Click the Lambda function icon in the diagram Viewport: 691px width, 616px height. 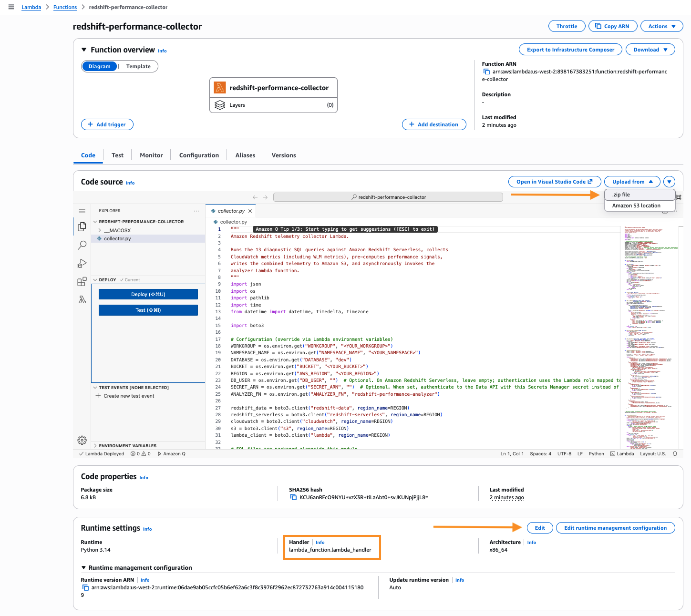[x=220, y=88]
